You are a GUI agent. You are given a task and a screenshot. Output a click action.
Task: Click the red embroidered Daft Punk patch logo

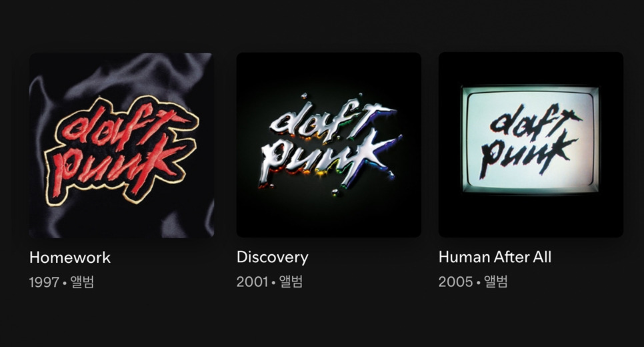[x=121, y=150]
